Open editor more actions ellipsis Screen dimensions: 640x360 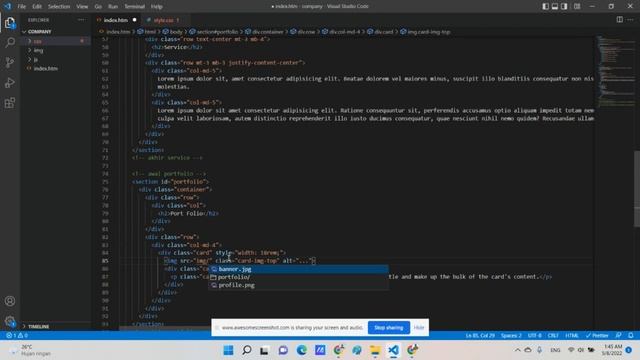point(631,20)
